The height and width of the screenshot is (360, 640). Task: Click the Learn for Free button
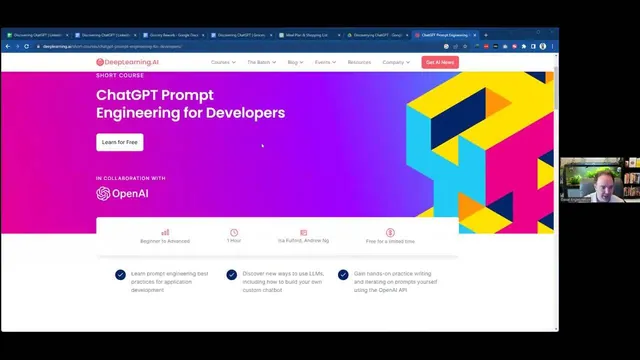[x=120, y=142]
